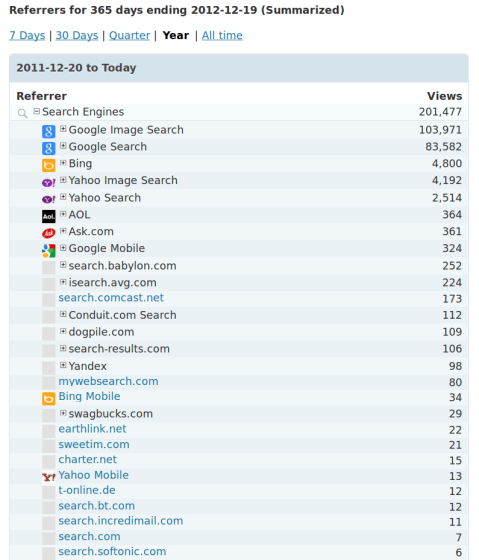This screenshot has height=560, width=479.
Task: Expand the search.babylon.com row
Action: point(63,265)
